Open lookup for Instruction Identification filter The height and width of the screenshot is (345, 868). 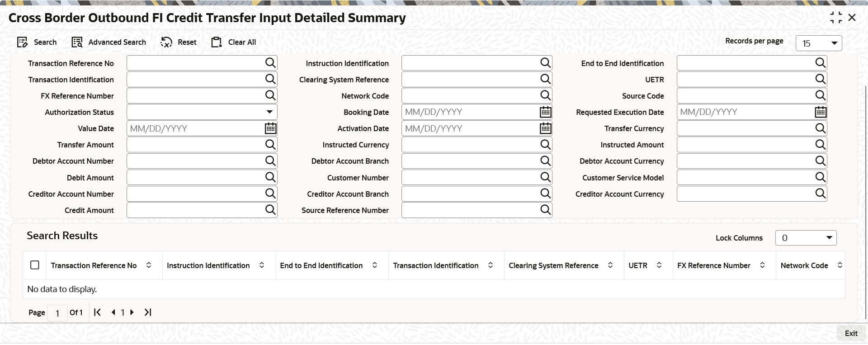point(546,63)
